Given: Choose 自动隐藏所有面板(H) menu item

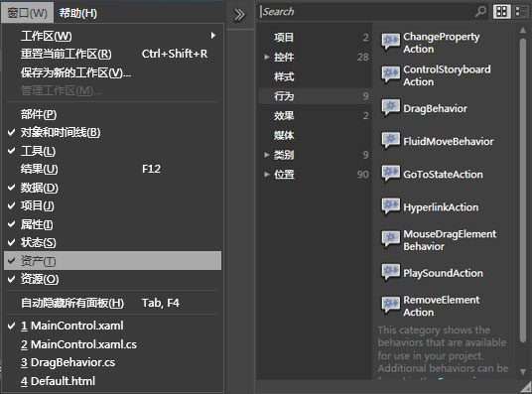Looking at the screenshot, I should 112,303.
